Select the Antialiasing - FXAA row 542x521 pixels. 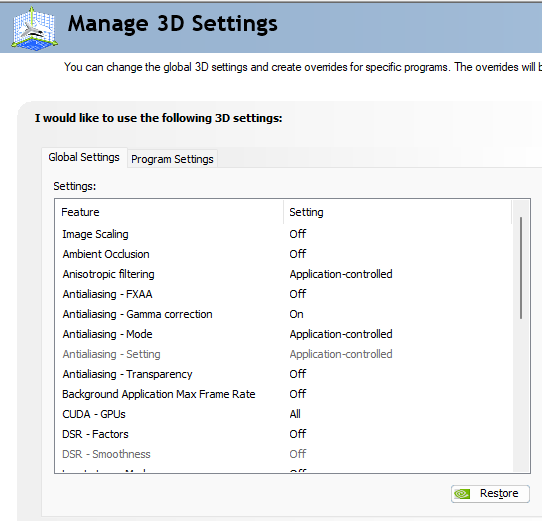pos(283,294)
